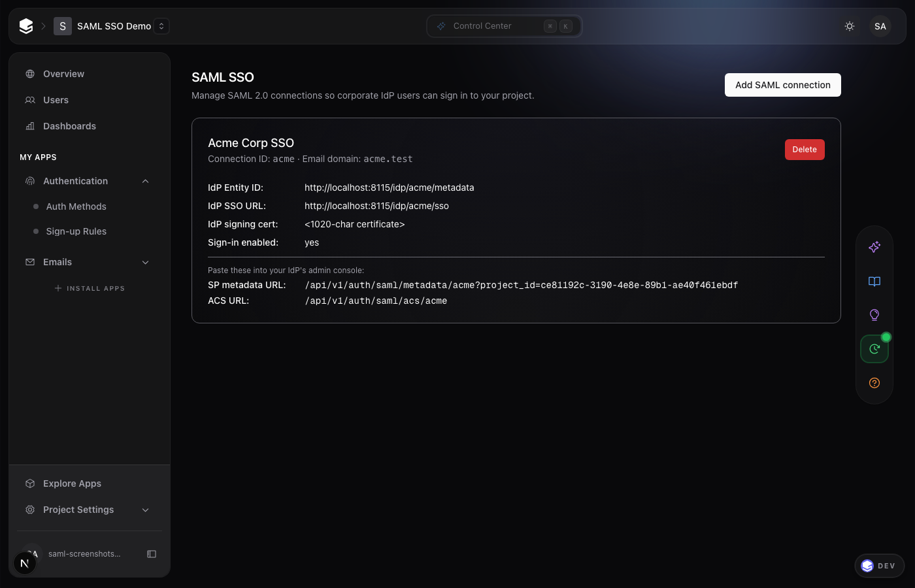Image resolution: width=915 pixels, height=588 pixels.
Task: Click the Emails envelope icon
Action: click(30, 262)
